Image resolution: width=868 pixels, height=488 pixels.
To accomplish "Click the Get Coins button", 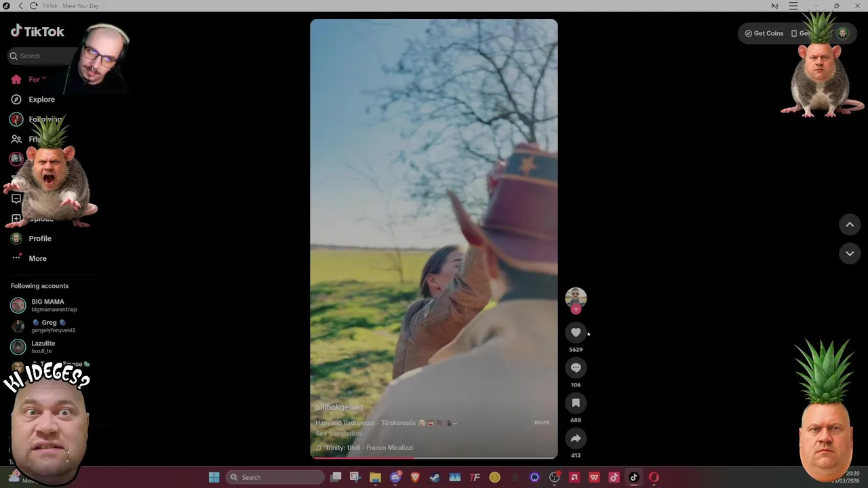I will 764,33.
